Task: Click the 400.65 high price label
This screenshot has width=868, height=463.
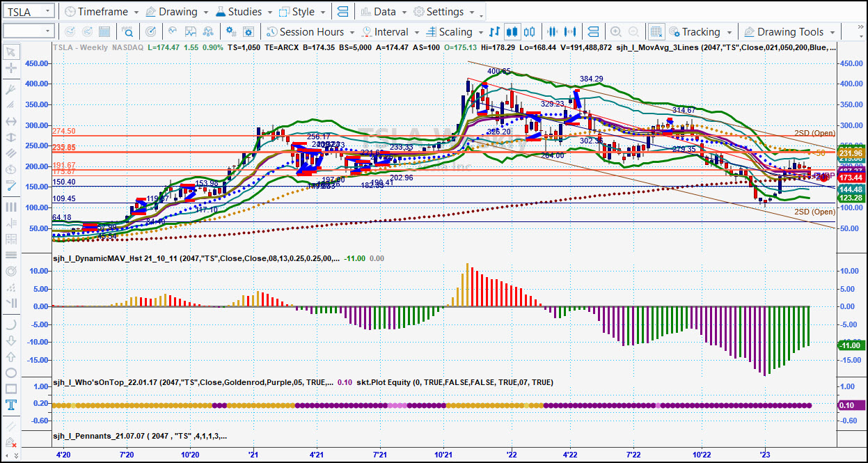Action: click(x=498, y=71)
